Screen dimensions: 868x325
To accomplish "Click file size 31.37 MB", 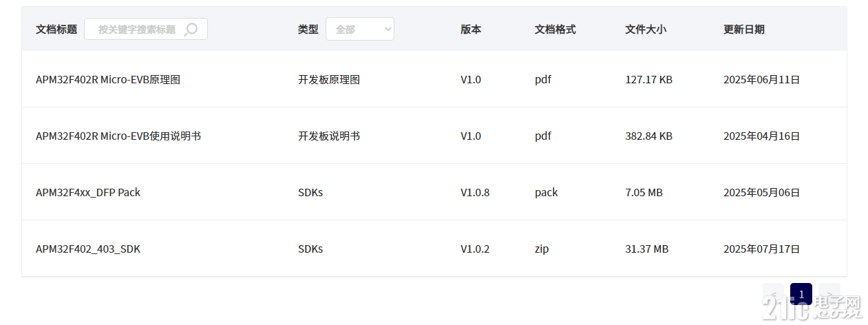I will pos(646,249).
